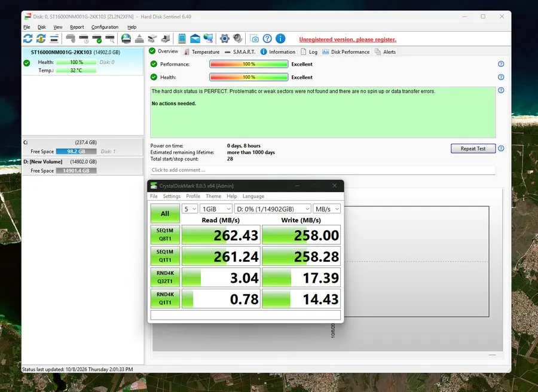This screenshot has width=538, height=392.
Task: Open the test count dropdown showing 5
Action: (189, 209)
